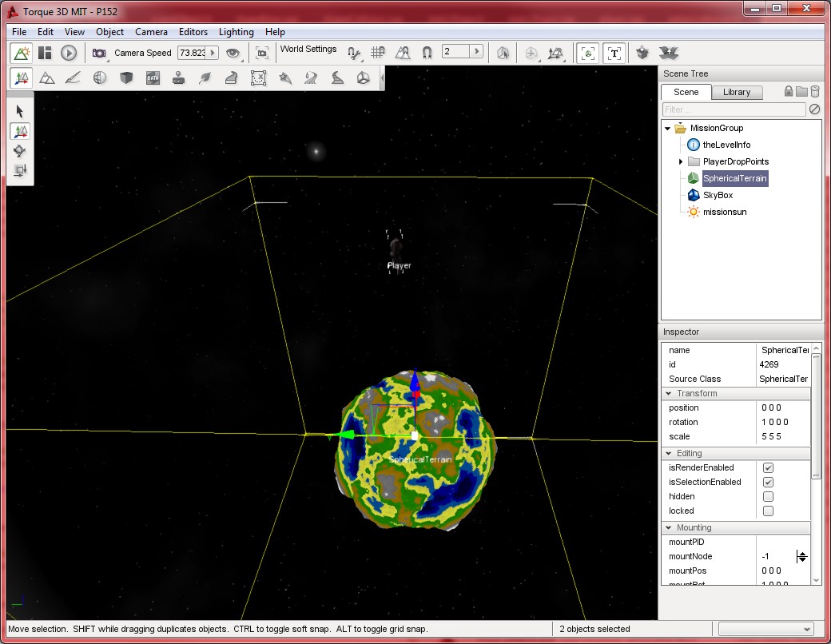This screenshot has height=644, width=831.
Task: Open the River Editor icon
Action: [311, 78]
